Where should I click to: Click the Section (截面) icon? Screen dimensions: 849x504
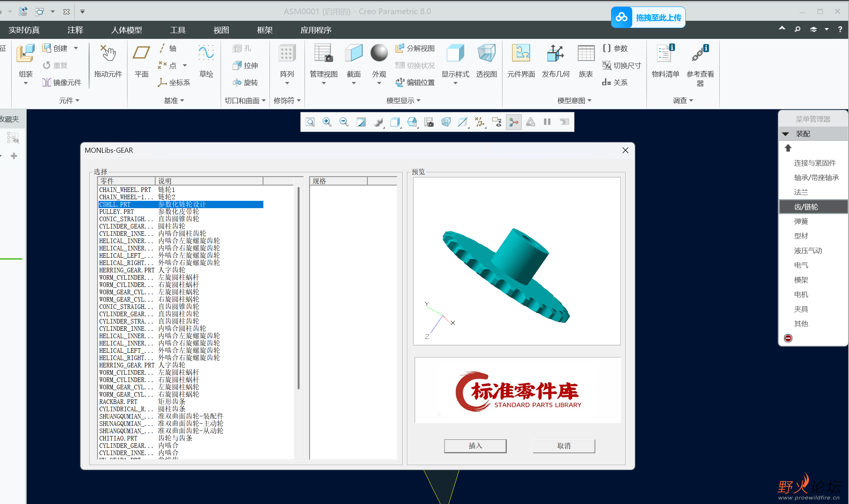pyautogui.click(x=354, y=53)
